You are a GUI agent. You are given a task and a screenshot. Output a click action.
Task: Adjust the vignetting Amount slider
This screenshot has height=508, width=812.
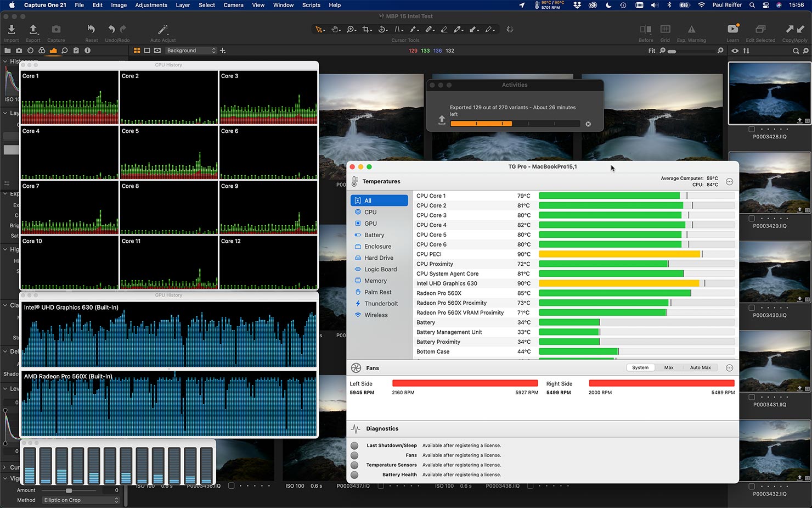coord(69,490)
